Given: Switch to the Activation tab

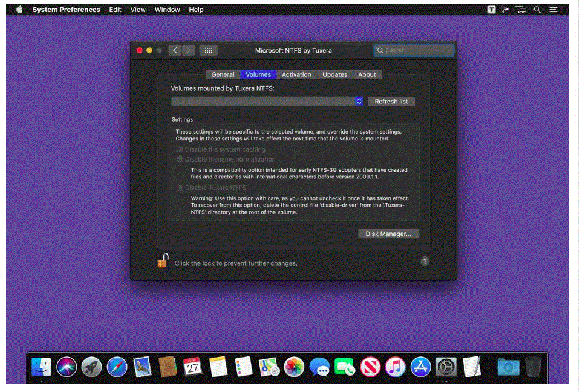Looking at the screenshot, I should (296, 74).
